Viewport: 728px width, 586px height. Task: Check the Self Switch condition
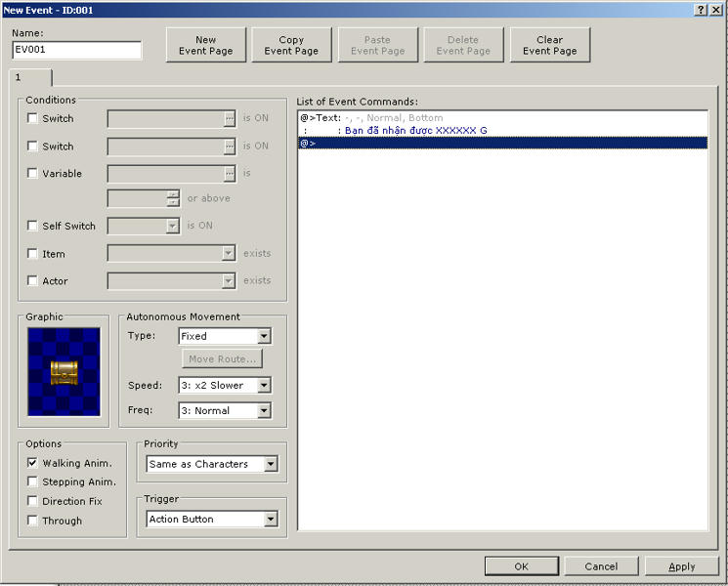click(32, 226)
